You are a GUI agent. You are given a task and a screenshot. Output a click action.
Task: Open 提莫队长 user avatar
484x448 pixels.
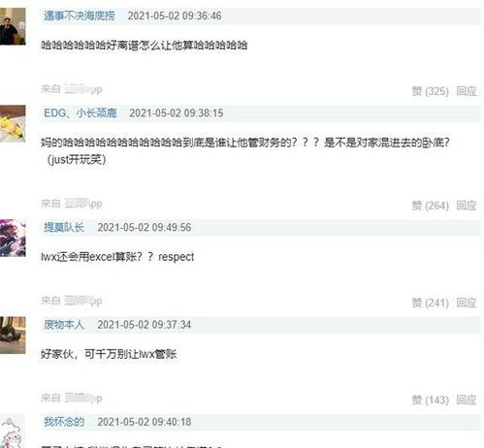13,238
